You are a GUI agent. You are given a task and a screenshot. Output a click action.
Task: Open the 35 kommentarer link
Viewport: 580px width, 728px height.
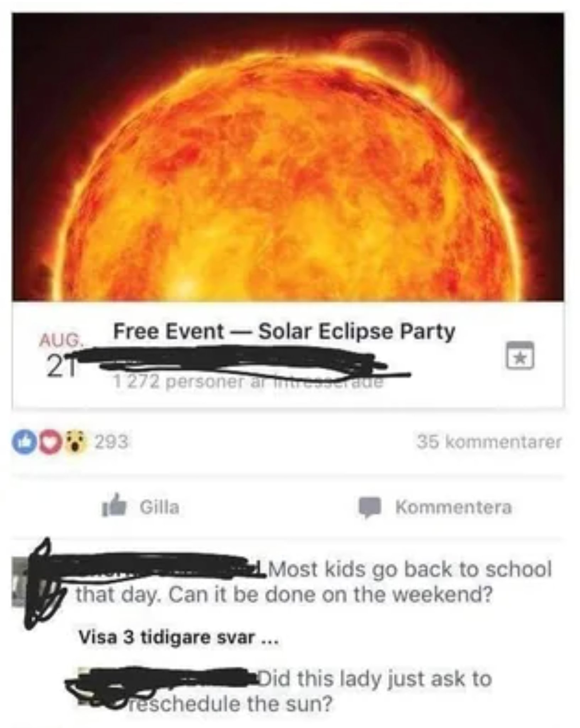click(x=489, y=442)
